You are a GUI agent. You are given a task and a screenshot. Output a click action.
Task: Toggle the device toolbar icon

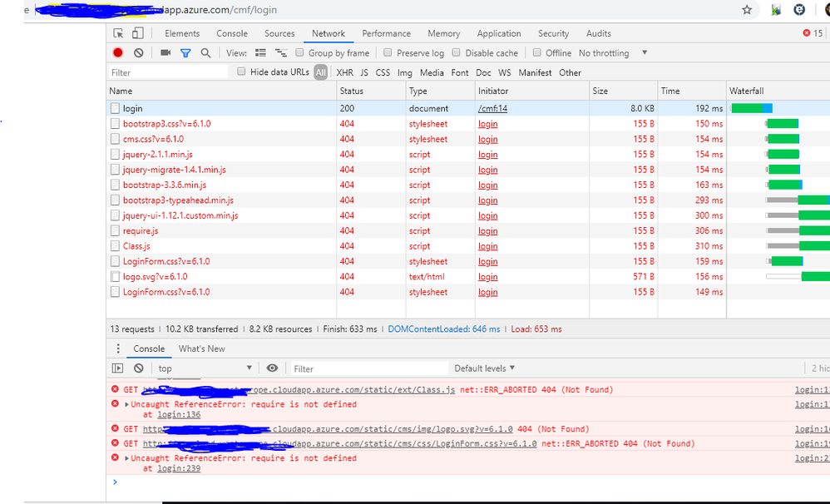[x=137, y=33]
